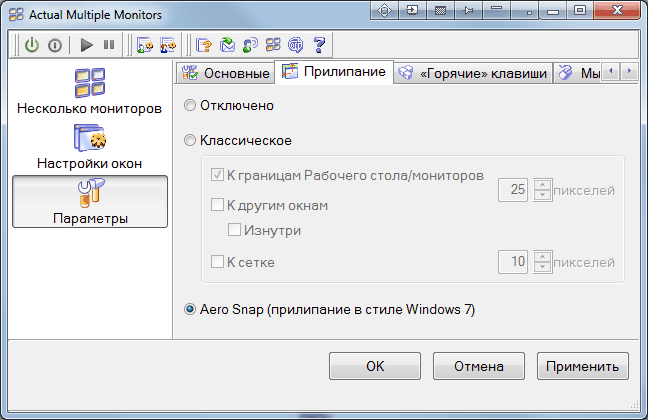Click the gray power-off toolbar icon

pos(55,45)
